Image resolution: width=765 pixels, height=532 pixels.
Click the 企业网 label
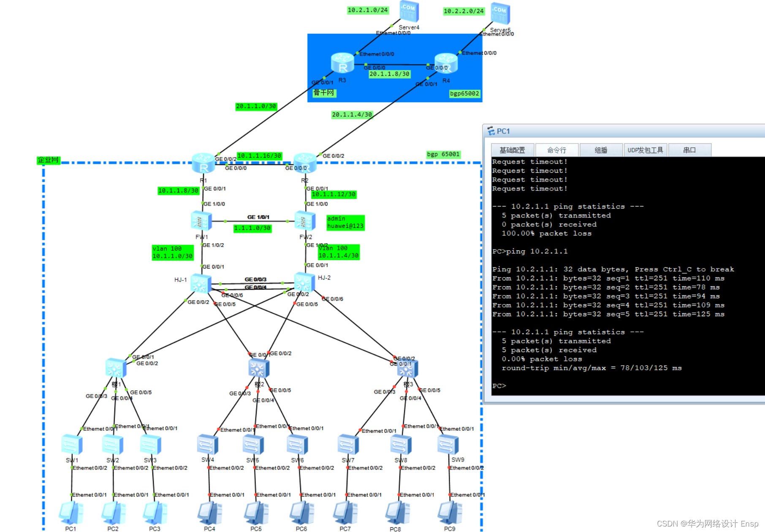pyautogui.click(x=48, y=160)
